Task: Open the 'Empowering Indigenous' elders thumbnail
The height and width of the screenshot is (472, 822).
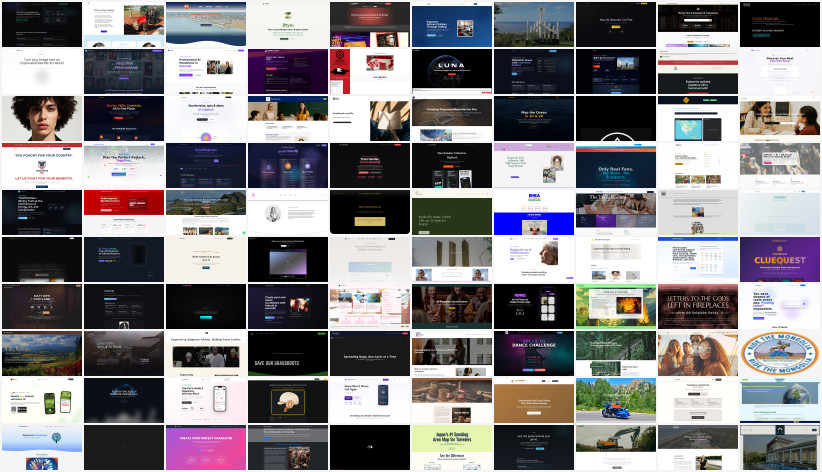Action: click(206, 353)
